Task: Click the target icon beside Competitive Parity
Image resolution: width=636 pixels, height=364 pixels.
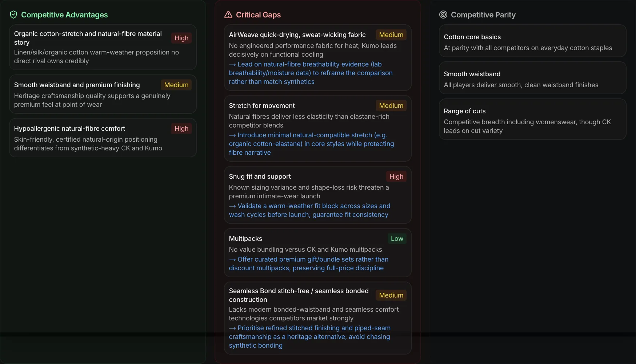Action: click(443, 15)
